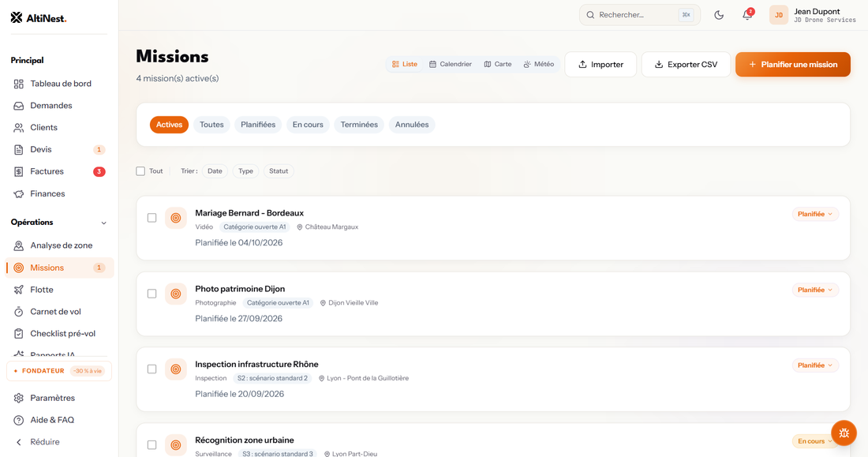Select the Actives filter
The width and height of the screenshot is (868, 457).
(x=169, y=125)
